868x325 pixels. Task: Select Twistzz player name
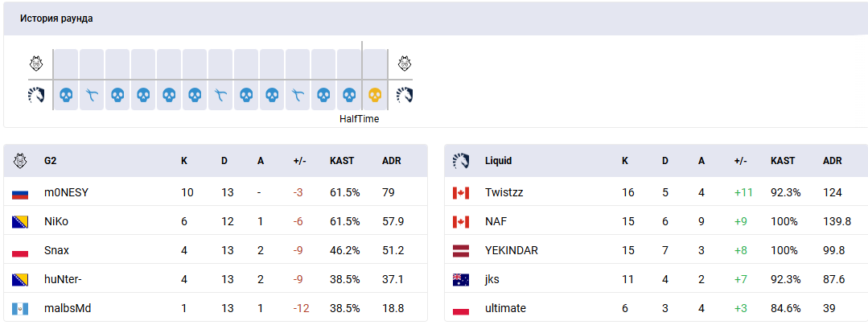[504, 193]
